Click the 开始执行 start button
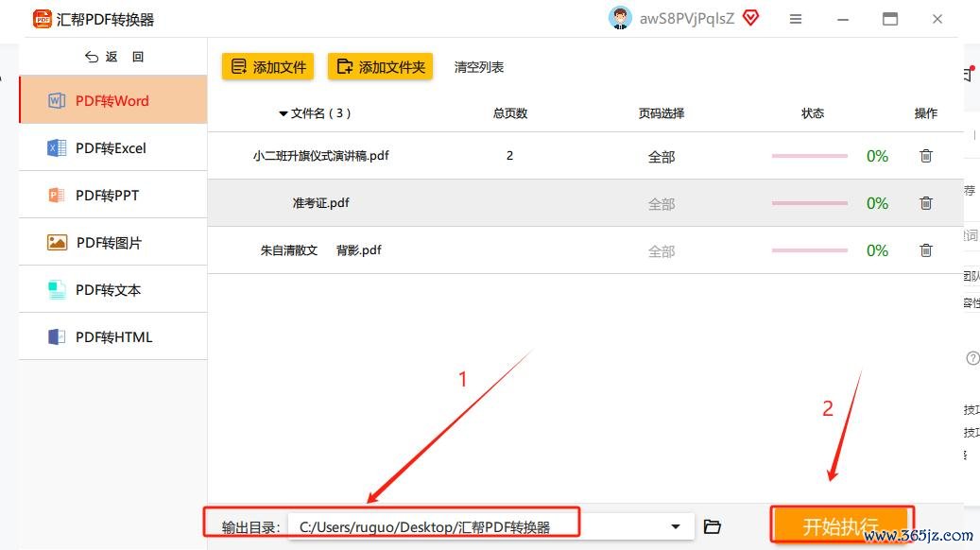The image size is (980, 550). coord(841,525)
